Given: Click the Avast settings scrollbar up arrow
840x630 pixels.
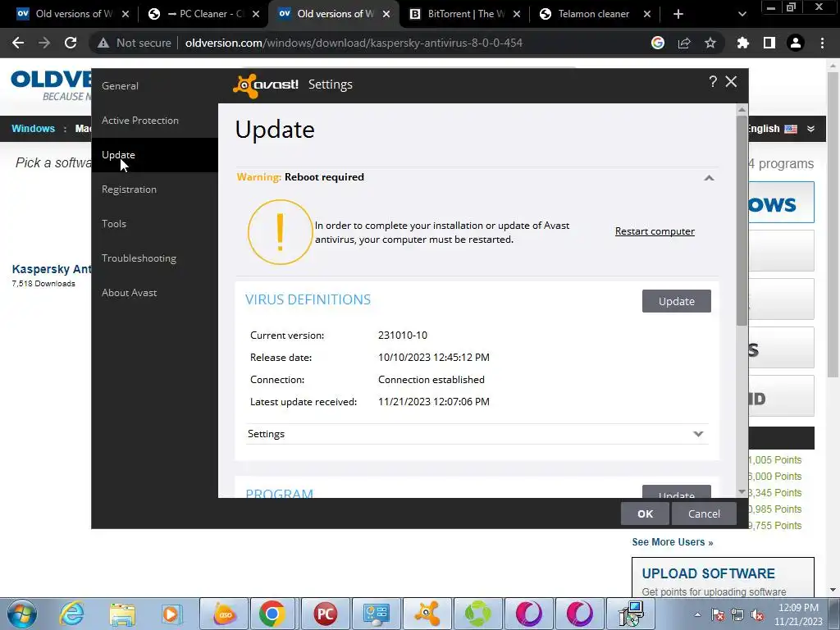Looking at the screenshot, I should (742, 109).
